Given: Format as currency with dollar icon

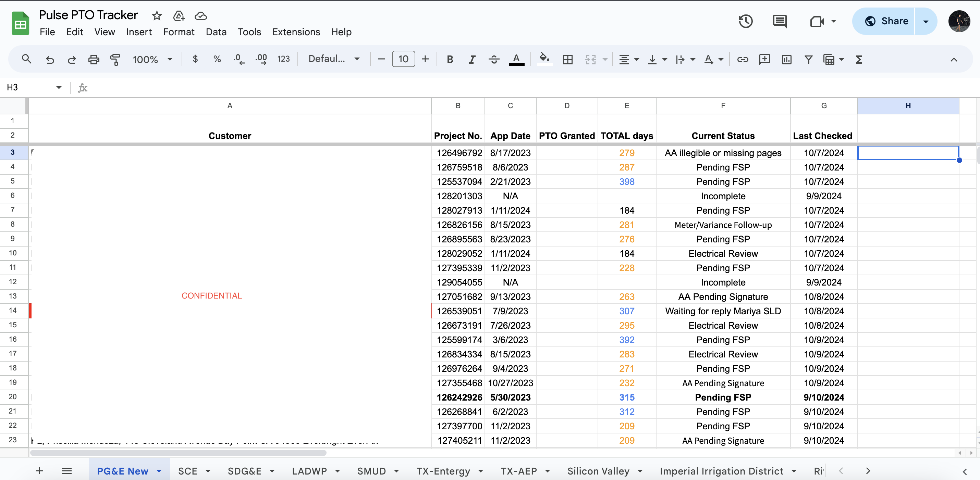Looking at the screenshot, I should [x=195, y=59].
